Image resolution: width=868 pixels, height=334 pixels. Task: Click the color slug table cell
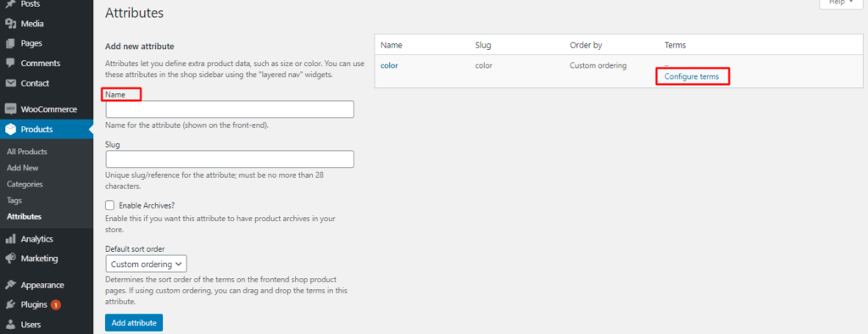pos(483,65)
